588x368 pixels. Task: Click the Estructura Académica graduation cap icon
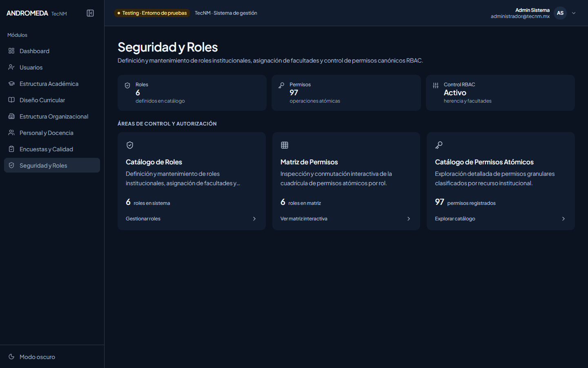[x=11, y=83]
